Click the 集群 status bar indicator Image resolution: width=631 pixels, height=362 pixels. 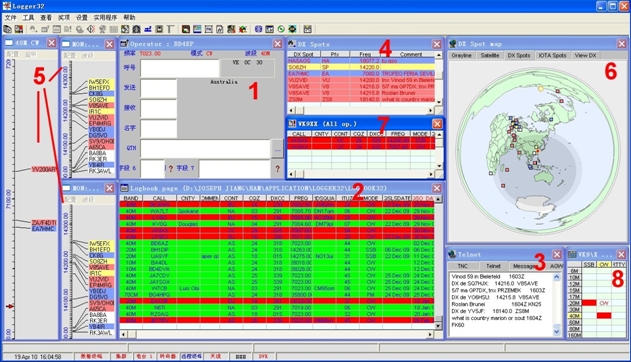click(121, 356)
